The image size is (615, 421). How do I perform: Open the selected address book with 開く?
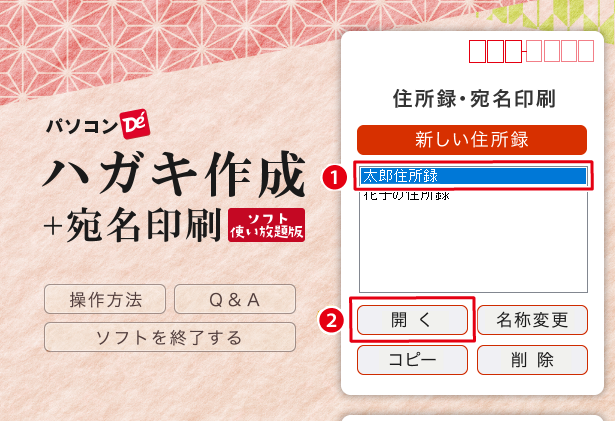click(412, 320)
